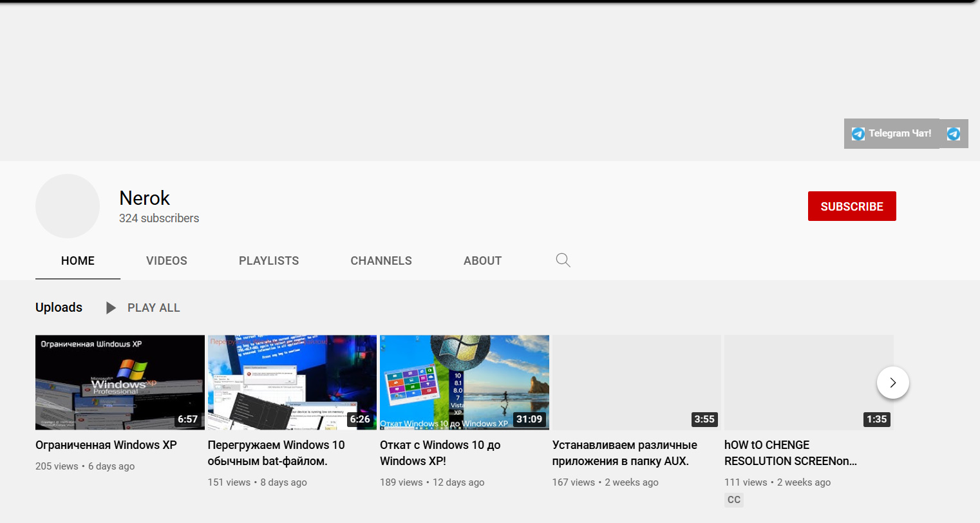Screen dimensions: 980x523
Task: Click the channel search magnifier icon
Action: [x=563, y=260]
